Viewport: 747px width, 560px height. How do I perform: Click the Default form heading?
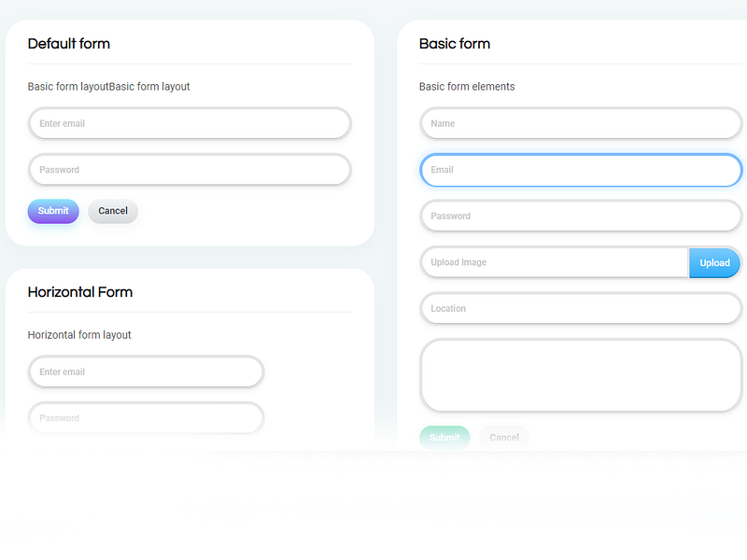coord(68,43)
